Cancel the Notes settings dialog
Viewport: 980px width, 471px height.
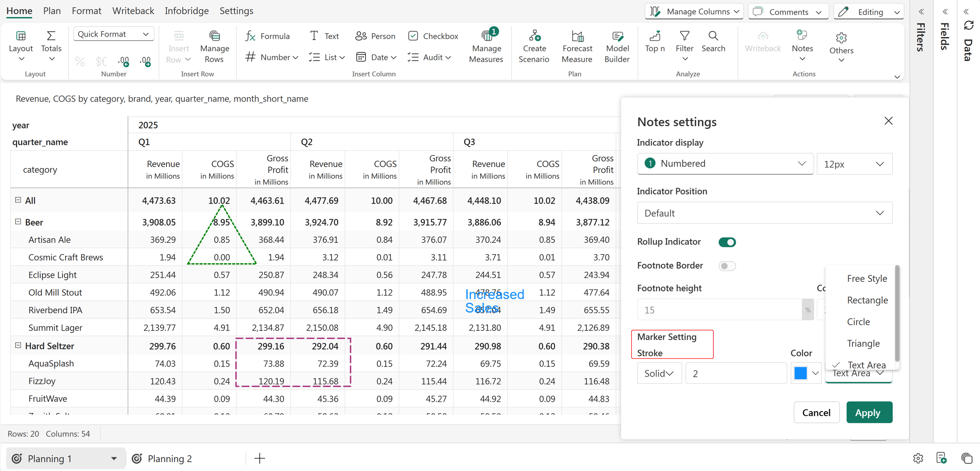click(816, 412)
